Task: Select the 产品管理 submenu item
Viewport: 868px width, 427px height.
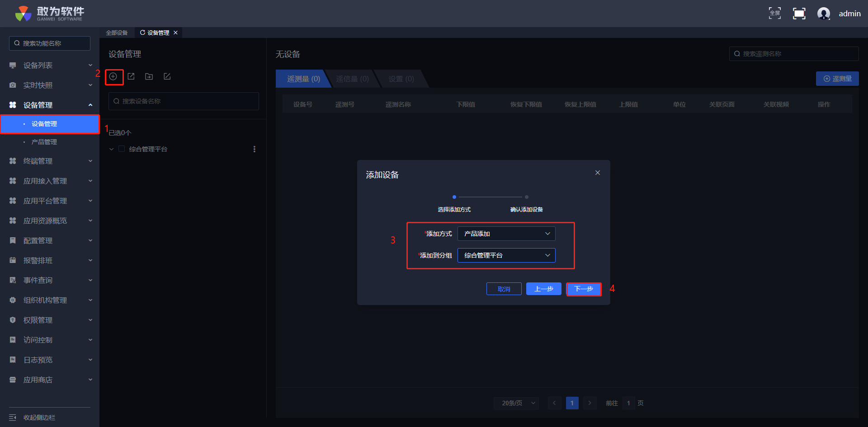Action: (x=50, y=142)
